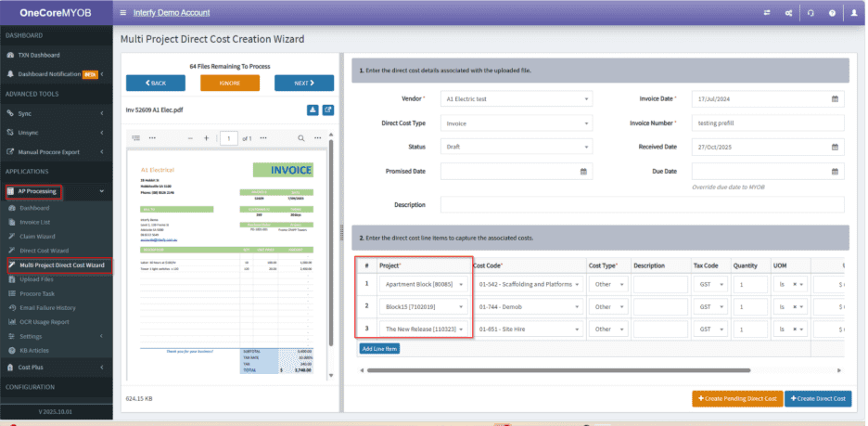Toggle the PDF viewer sidebar outline
The width and height of the screenshot is (868, 426).
136,137
